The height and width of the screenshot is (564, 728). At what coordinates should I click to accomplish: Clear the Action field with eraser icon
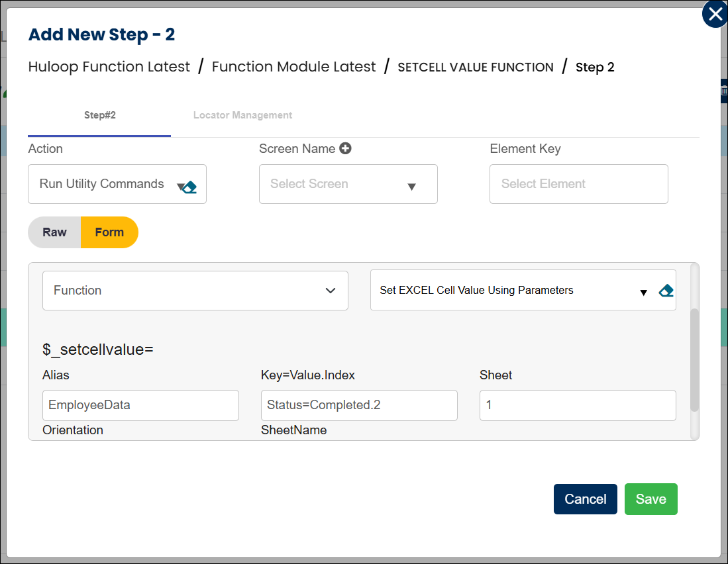(189, 187)
